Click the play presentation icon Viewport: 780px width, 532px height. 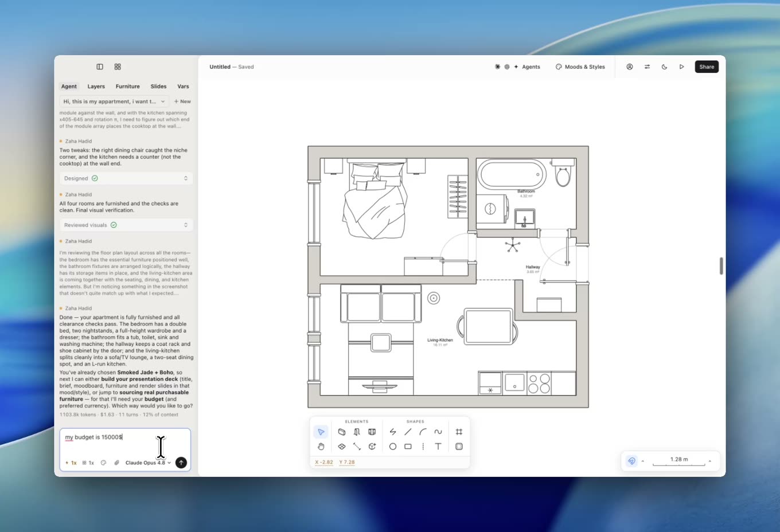(682, 66)
